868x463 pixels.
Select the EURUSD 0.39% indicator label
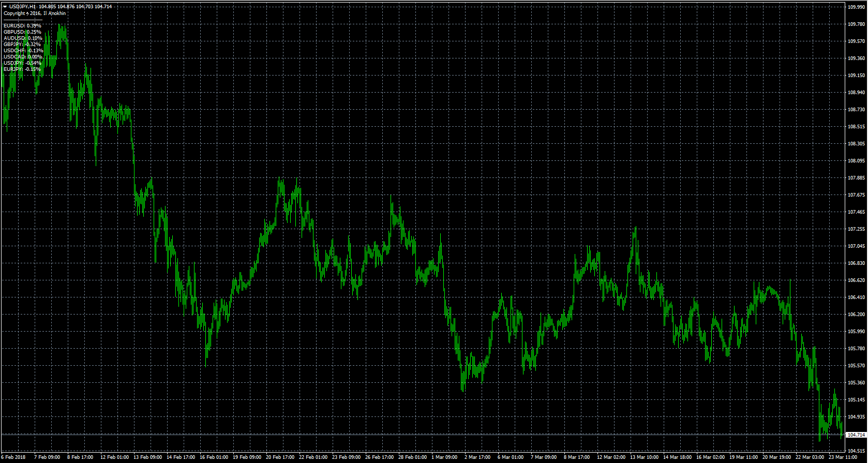(22, 26)
